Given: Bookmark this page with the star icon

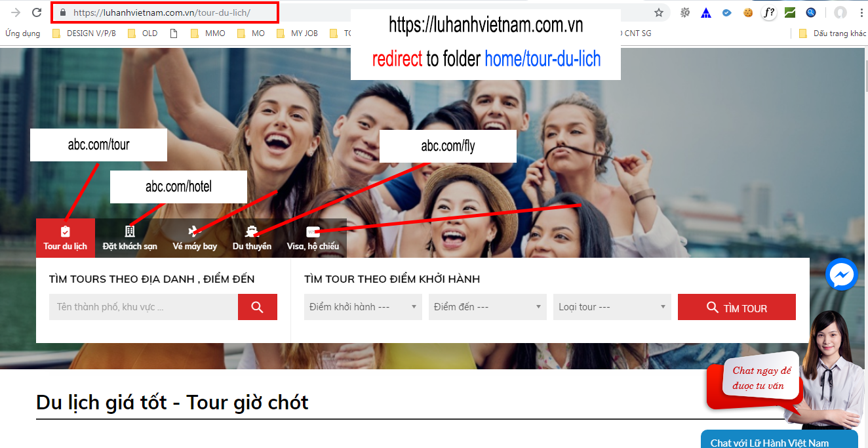Looking at the screenshot, I should pos(659,12).
